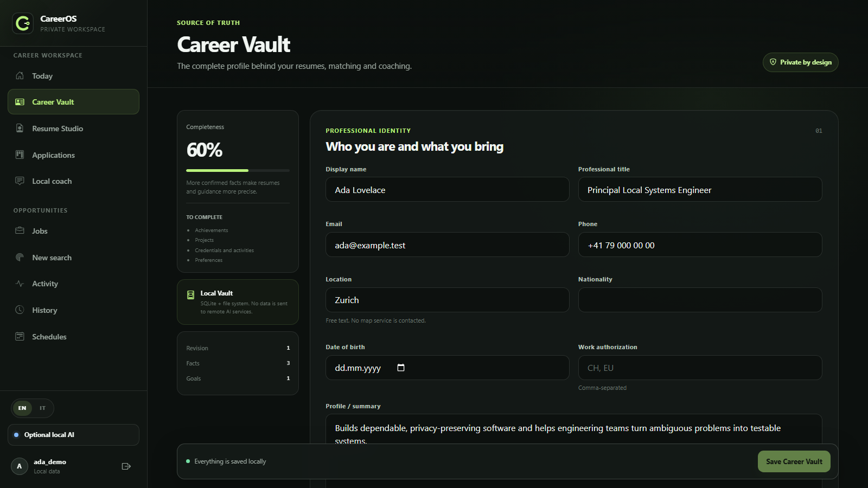Switch language to IT
Screen dimensions: 868x488
pyautogui.click(x=42, y=408)
